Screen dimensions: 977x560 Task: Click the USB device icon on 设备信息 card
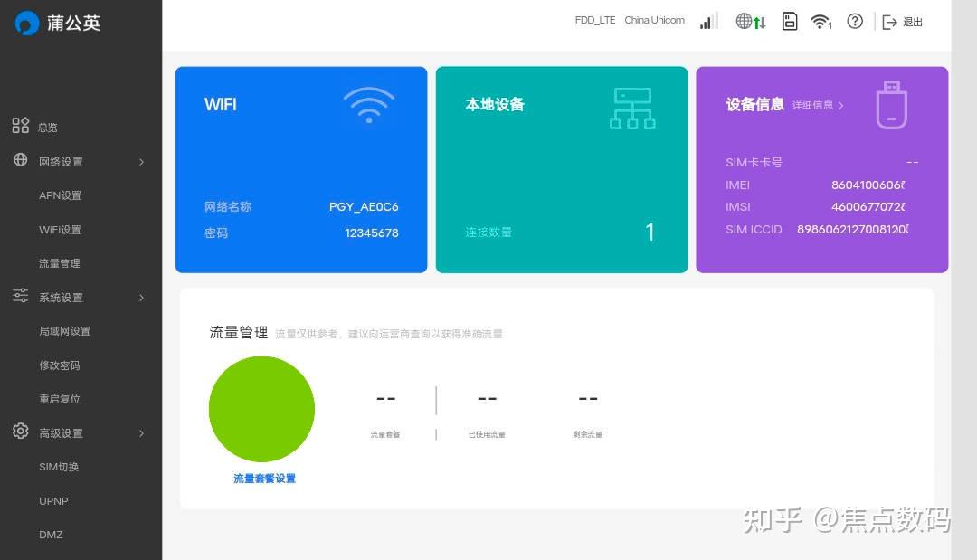tap(891, 103)
